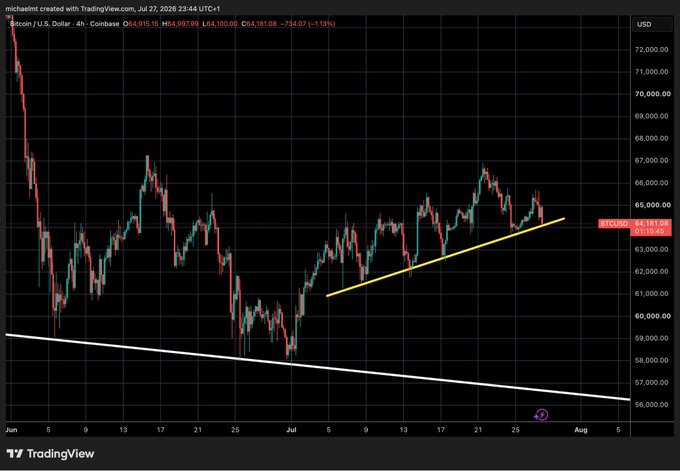Click the 60,000.00 price axis label
This screenshot has height=471, width=680.
[x=653, y=316]
